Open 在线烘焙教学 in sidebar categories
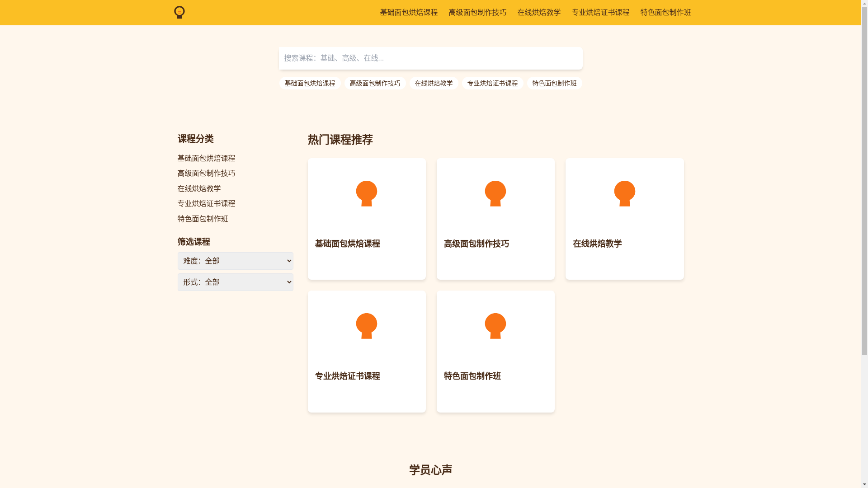The width and height of the screenshot is (868, 488). (199, 188)
